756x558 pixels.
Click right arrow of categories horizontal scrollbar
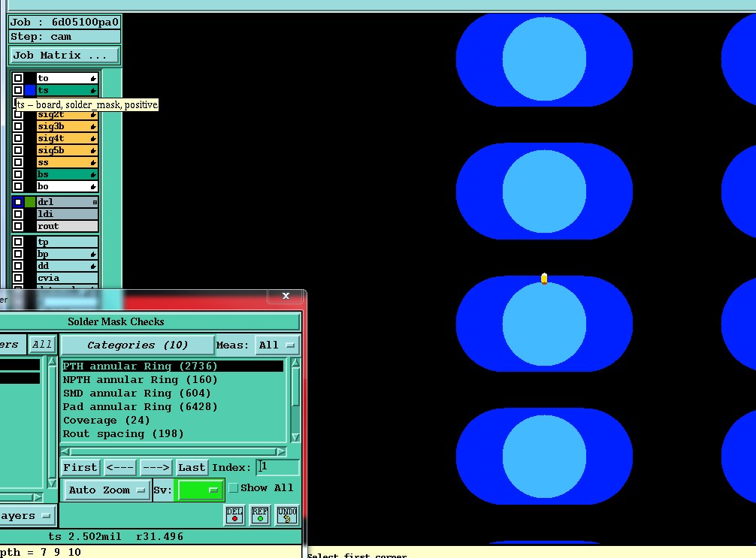coord(281,451)
